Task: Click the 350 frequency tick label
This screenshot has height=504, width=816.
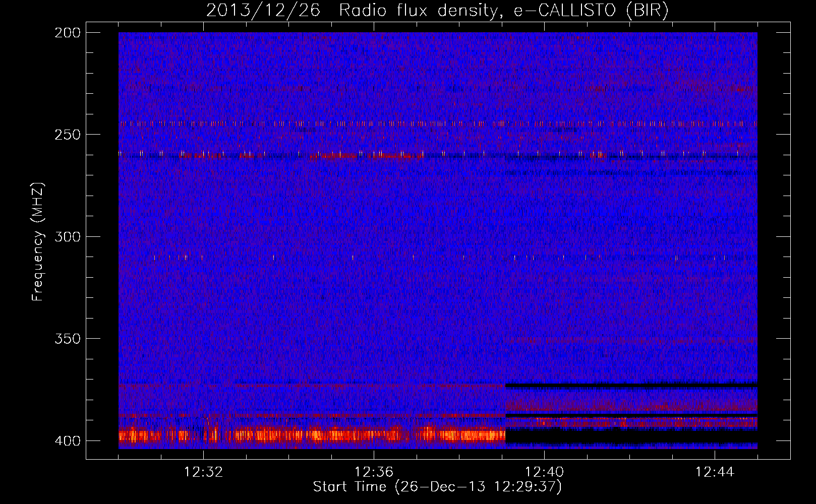Action: (x=67, y=339)
